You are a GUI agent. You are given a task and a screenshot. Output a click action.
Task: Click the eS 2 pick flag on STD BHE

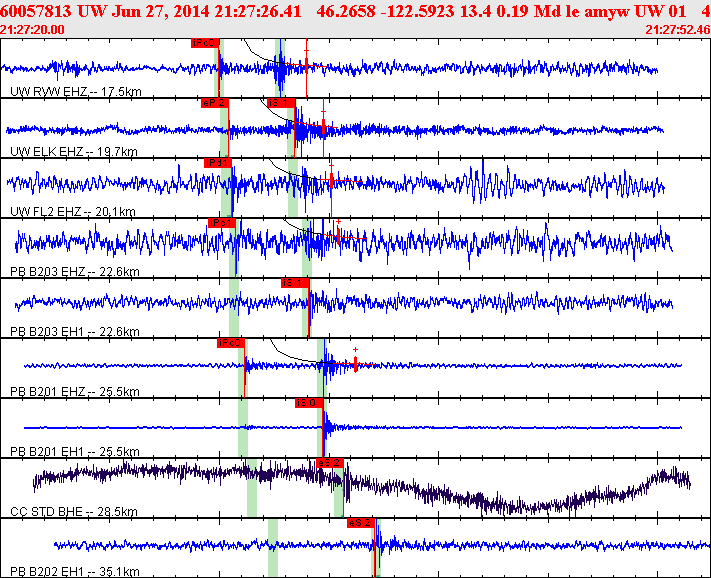click(330, 463)
